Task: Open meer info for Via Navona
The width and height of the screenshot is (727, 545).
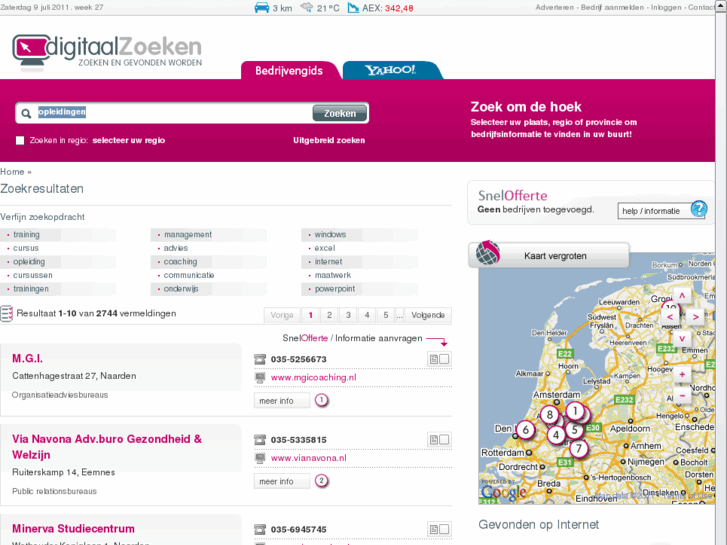Action: coord(281,481)
